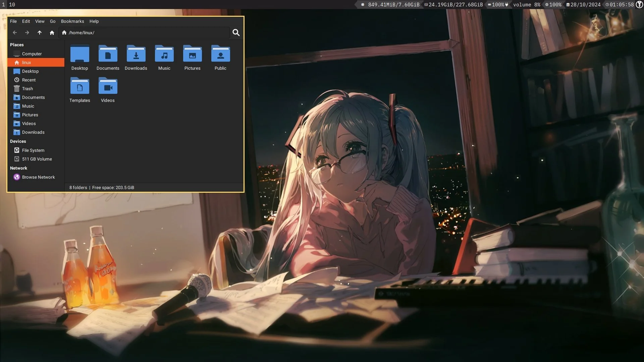Click the battery 100% indicator
The height and width of the screenshot is (362, 644).
(498, 4)
